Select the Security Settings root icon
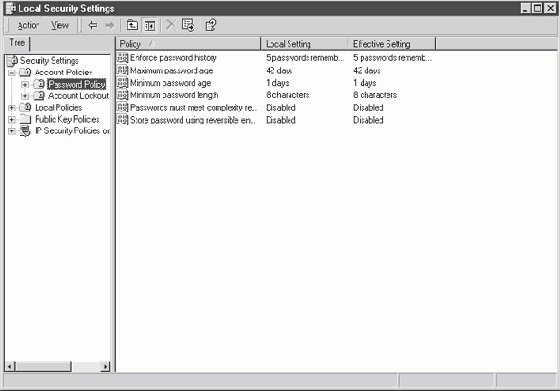Image resolution: width=560 pixels, height=391 pixels. coord(12,61)
